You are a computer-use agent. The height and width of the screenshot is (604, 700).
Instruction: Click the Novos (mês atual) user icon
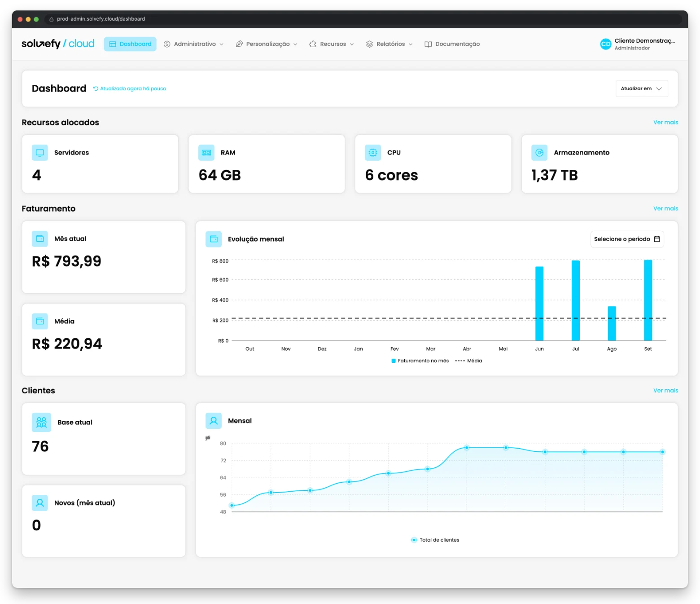click(40, 503)
